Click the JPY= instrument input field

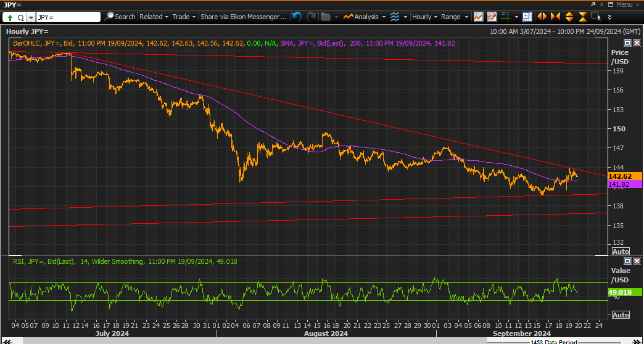click(x=68, y=17)
